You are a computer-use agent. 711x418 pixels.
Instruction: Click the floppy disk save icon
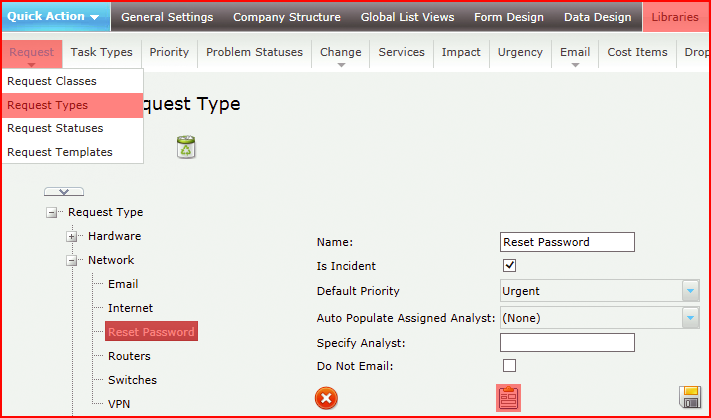(x=690, y=397)
